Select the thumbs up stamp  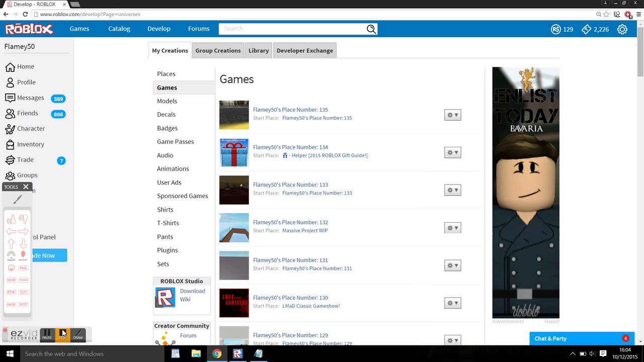click(x=11, y=220)
